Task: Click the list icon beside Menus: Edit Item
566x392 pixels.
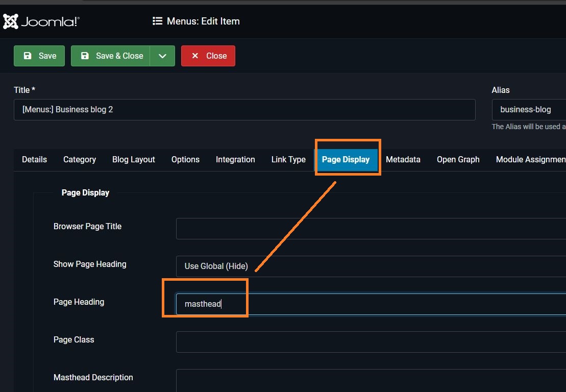Action: coord(157,21)
